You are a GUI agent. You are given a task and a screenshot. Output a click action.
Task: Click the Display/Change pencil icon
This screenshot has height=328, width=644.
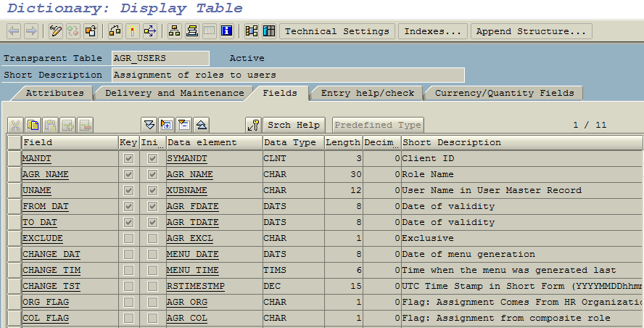coord(55,31)
